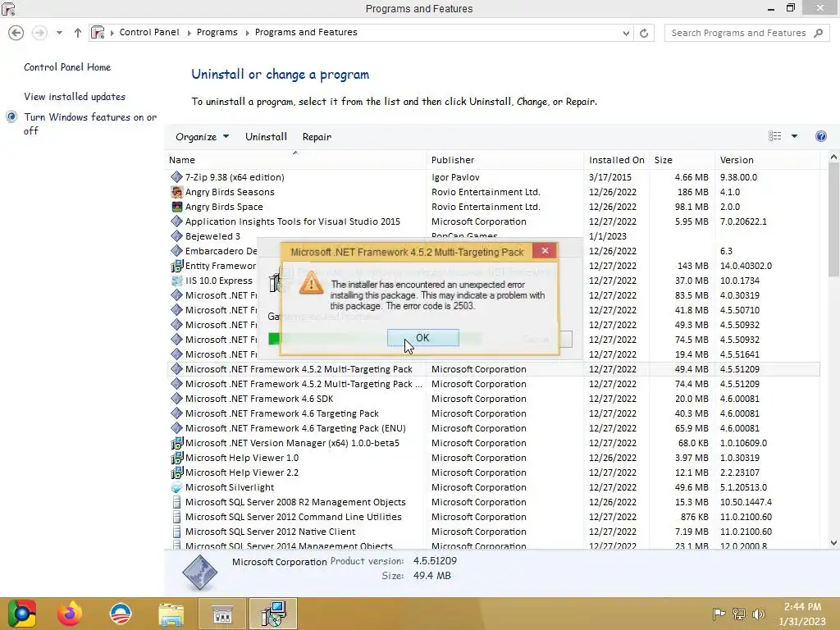Click OK in the error dialog
840x630 pixels.
[422, 337]
